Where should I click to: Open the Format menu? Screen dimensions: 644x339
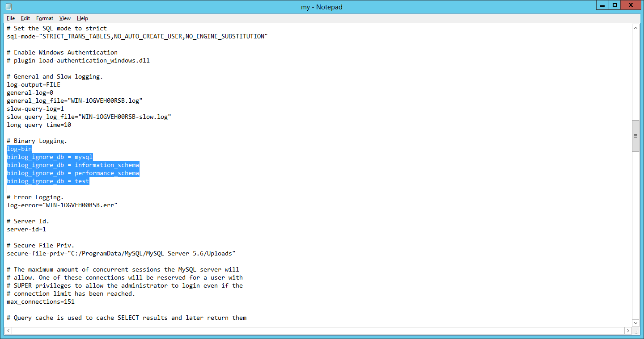45,18
